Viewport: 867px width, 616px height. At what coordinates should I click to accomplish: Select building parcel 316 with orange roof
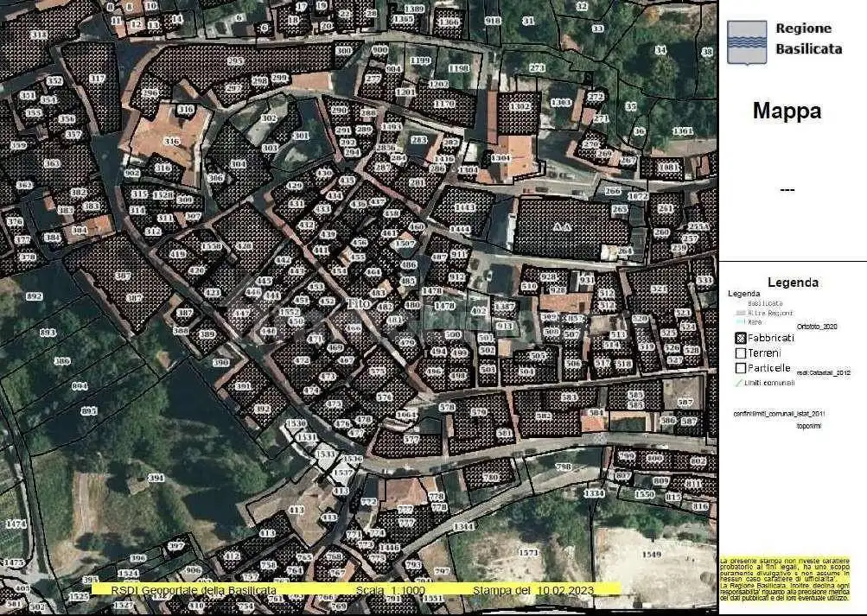point(171,141)
